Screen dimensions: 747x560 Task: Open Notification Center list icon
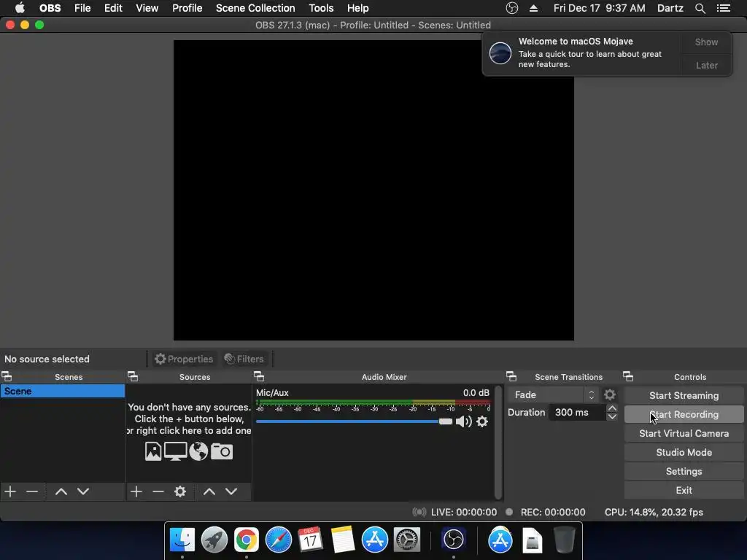pyautogui.click(x=724, y=8)
